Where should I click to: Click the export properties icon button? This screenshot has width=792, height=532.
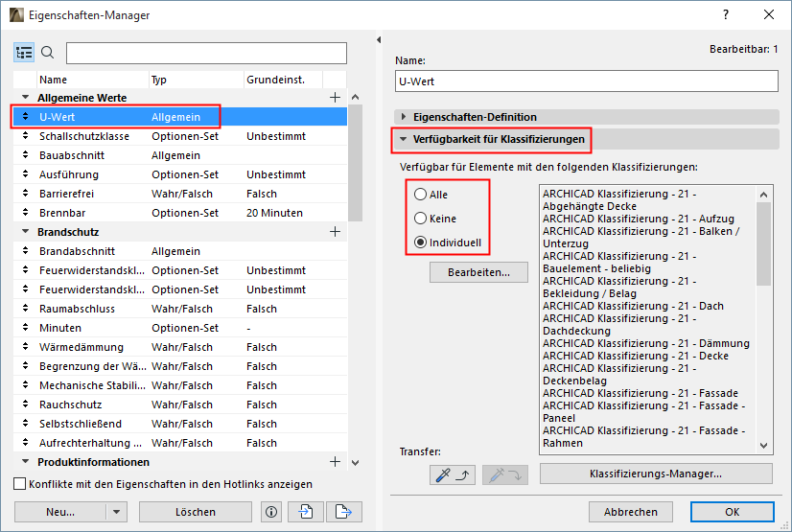[343, 512]
